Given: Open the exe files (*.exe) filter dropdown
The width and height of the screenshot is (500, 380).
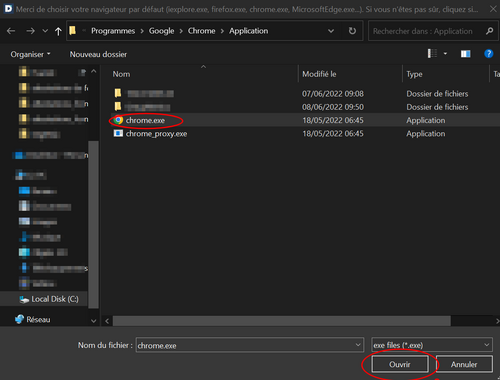Looking at the screenshot, I should 432,345.
